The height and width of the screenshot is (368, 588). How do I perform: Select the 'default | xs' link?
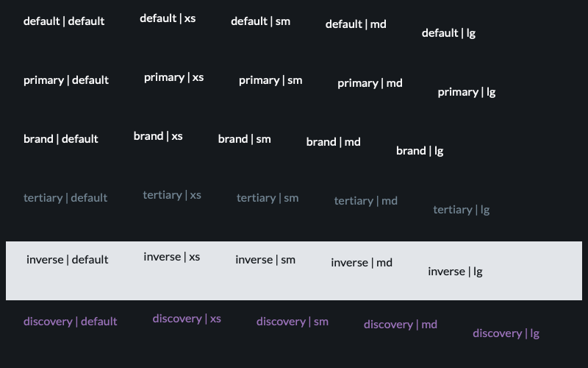pyautogui.click(x=168, y=18)
